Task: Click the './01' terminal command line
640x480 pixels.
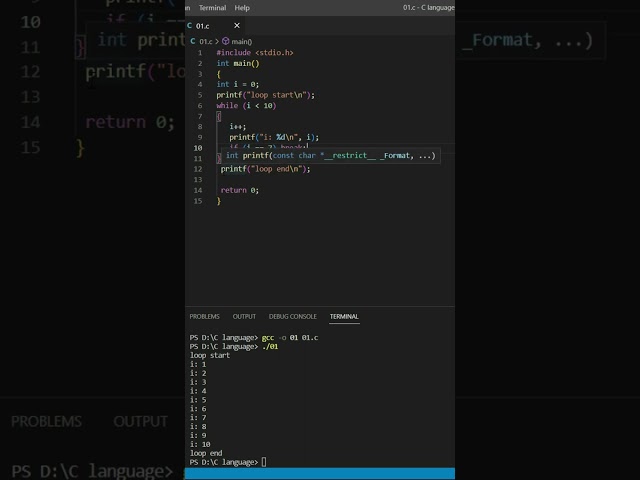Action: [x=270, y=347]
